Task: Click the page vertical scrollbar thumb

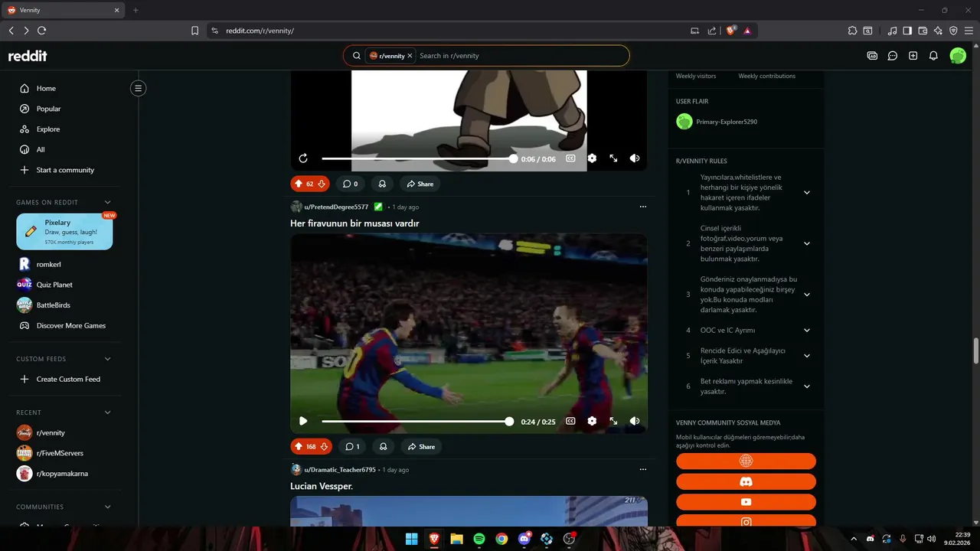Action: (x=975, y=351)
